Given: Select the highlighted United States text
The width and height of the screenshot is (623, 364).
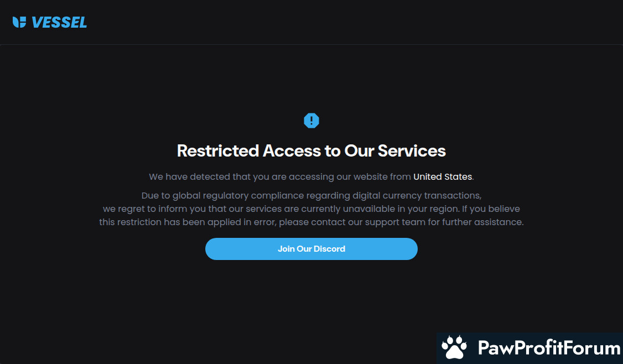Looking at the screenshot, I should pyautogui.click(x=443, y=177).
